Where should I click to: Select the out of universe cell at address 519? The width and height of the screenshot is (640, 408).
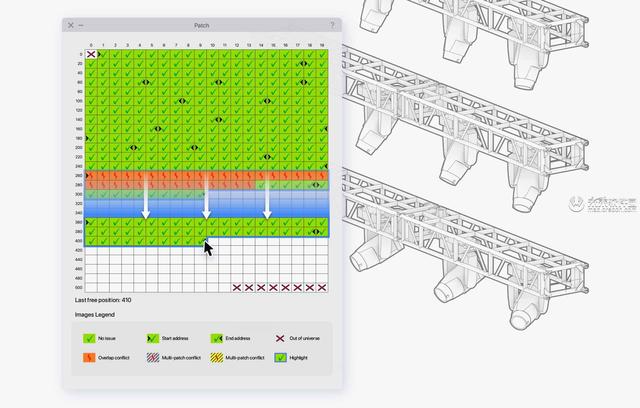pyautogui.click(x=322, y=288)
